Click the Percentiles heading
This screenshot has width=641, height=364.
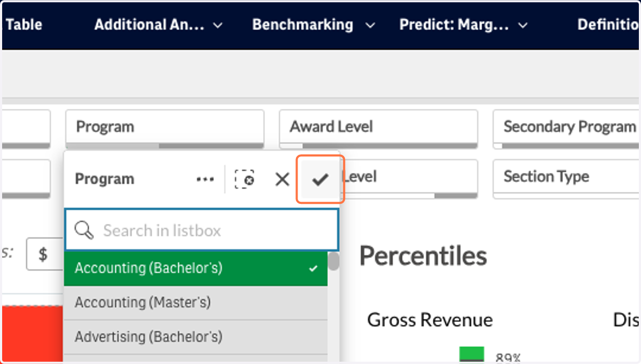[423, 256]
